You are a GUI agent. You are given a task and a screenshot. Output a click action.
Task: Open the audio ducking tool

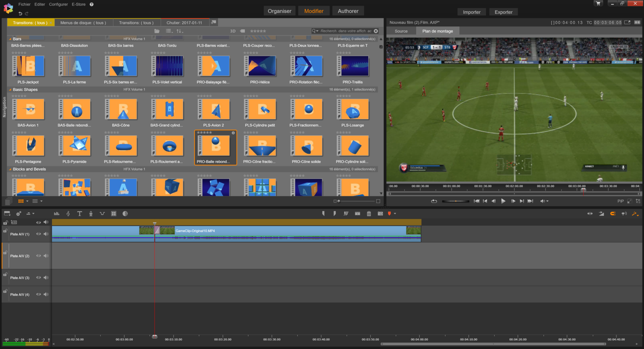tap(102, 214)
